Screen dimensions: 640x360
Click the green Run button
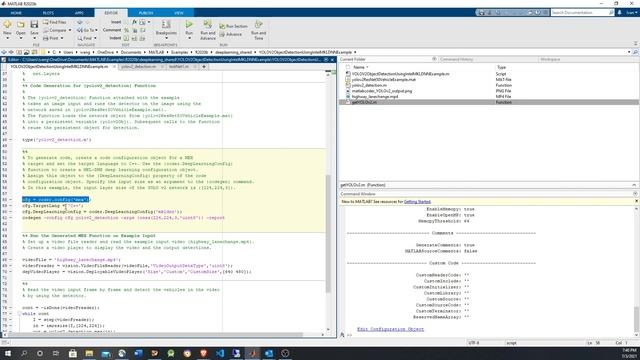[189, 24]
